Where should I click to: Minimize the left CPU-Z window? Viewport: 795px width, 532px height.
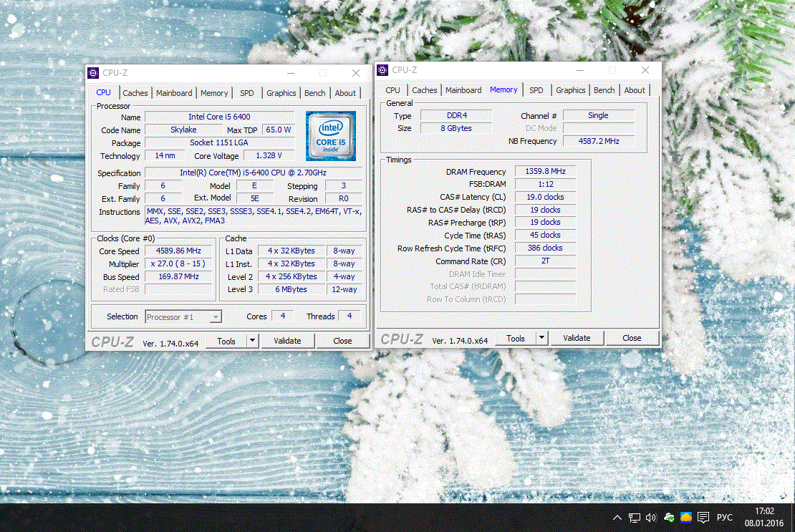tap(291, 73)
